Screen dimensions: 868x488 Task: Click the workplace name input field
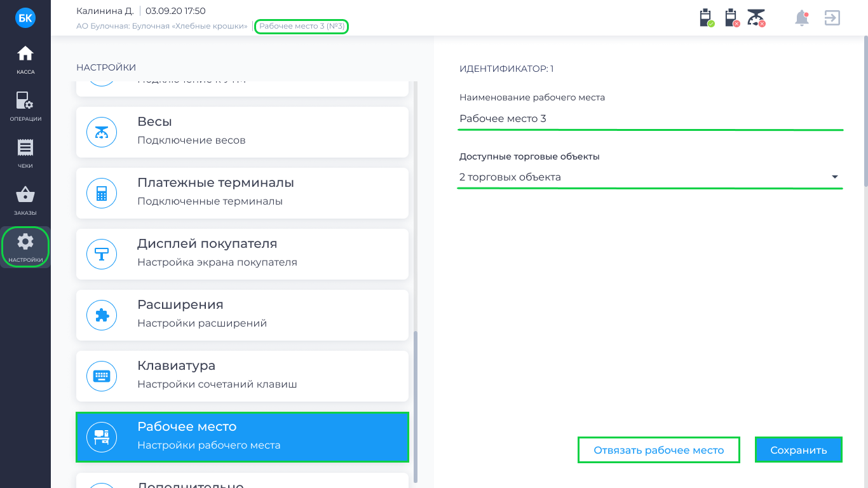(x=651, y=119)
